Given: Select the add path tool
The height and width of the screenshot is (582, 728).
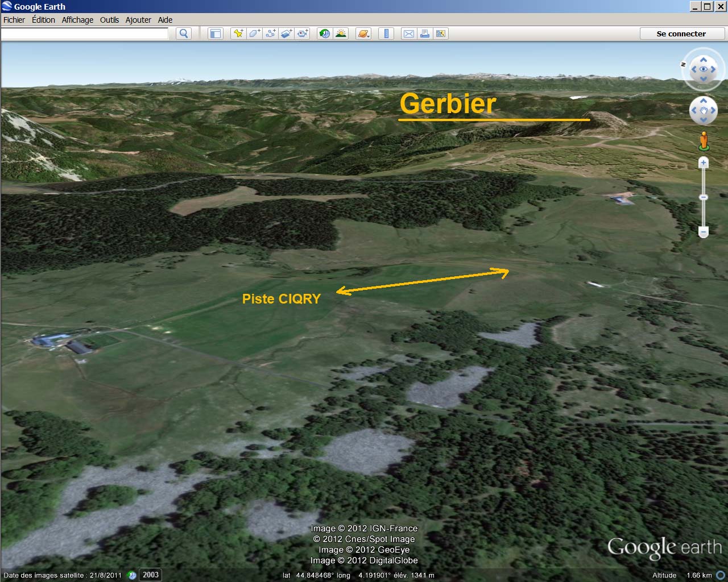Looking at the screenshot, I should pyautogui.click(x=270, y=34).
